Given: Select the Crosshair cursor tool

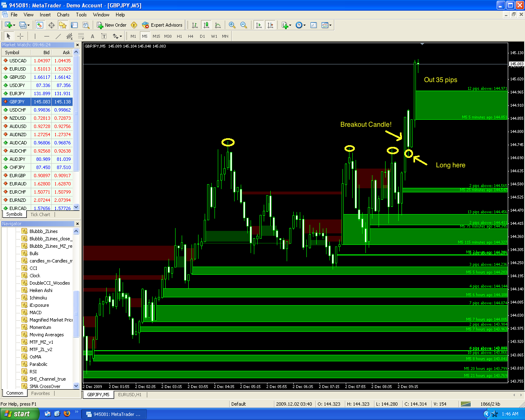Looking at the screenshot, I should pos(20,36).
